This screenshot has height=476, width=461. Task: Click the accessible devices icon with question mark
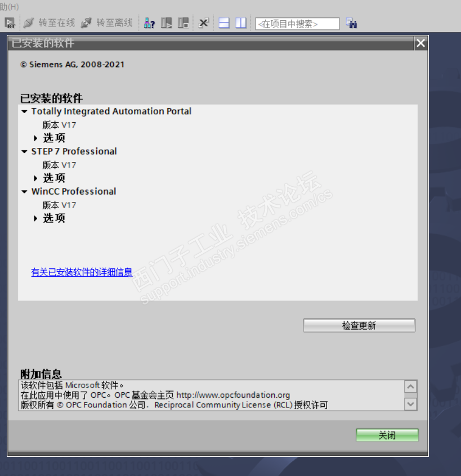pos(149,23)
